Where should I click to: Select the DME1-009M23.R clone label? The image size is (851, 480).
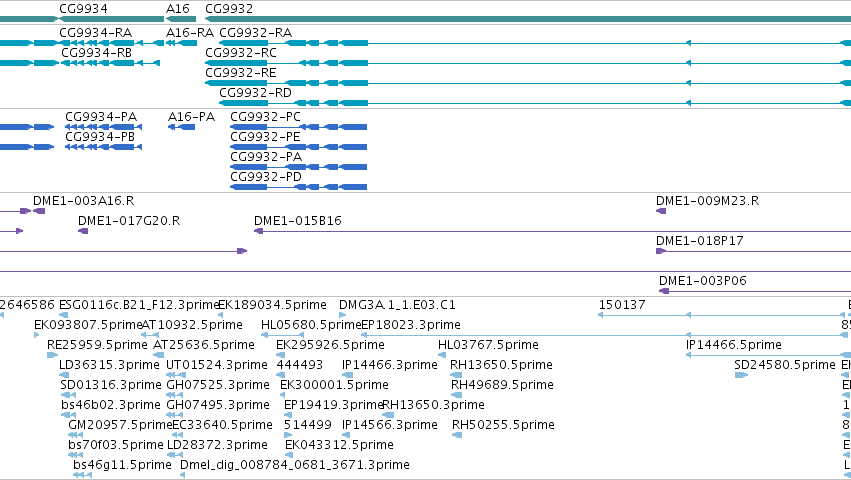click(x=708, y=201)
